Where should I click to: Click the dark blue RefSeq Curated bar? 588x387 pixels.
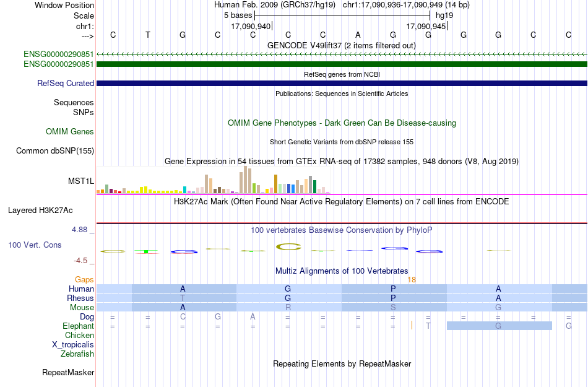tap(342, 83)
